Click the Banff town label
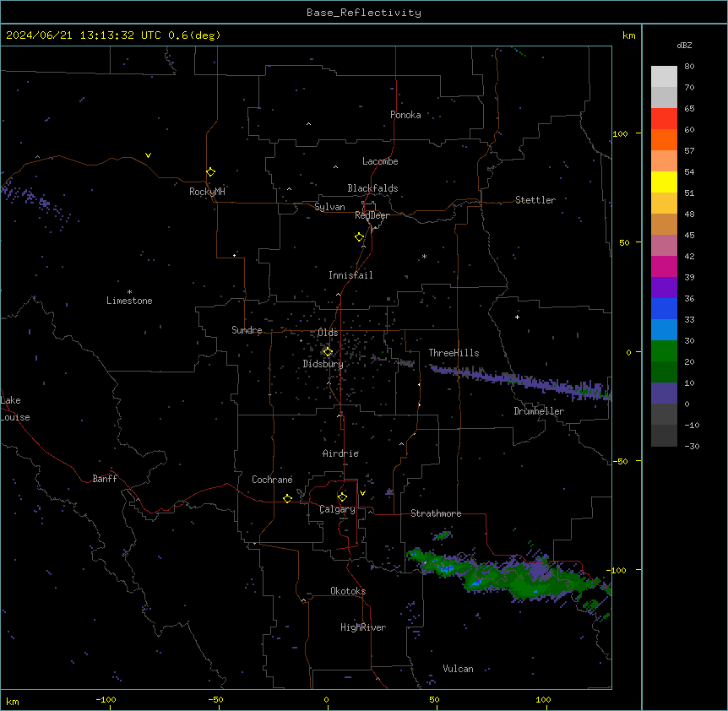Image resolution: width=728 pixels, height=711 pixels. (x=105, y=479)
